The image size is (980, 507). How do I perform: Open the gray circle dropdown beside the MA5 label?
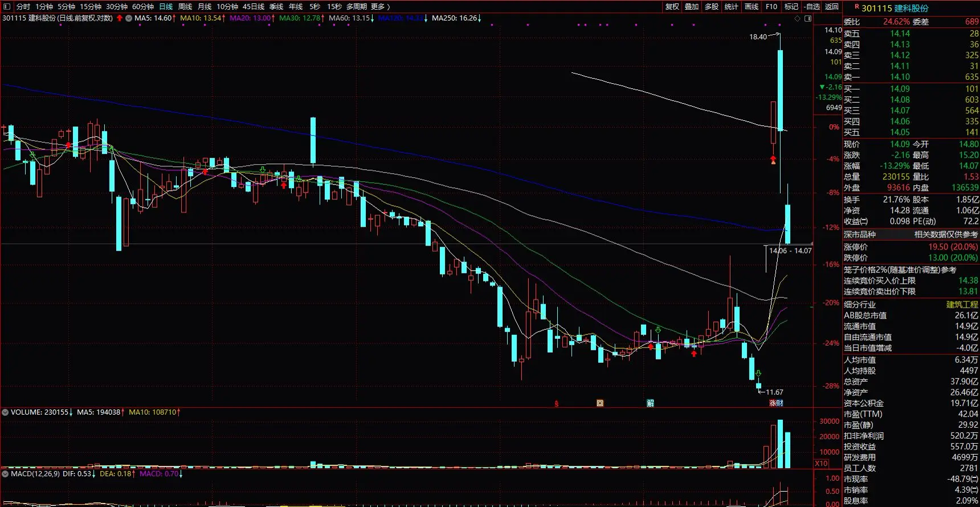tap(129, 18)
